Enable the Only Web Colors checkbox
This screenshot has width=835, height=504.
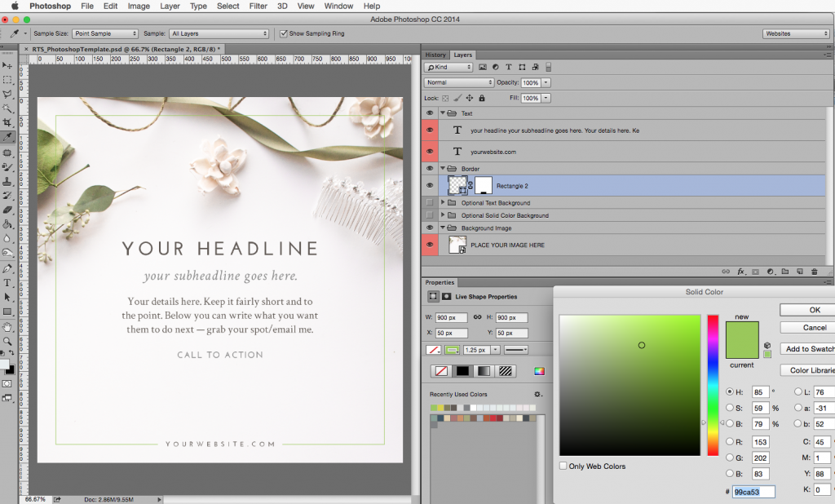point(563,466)
